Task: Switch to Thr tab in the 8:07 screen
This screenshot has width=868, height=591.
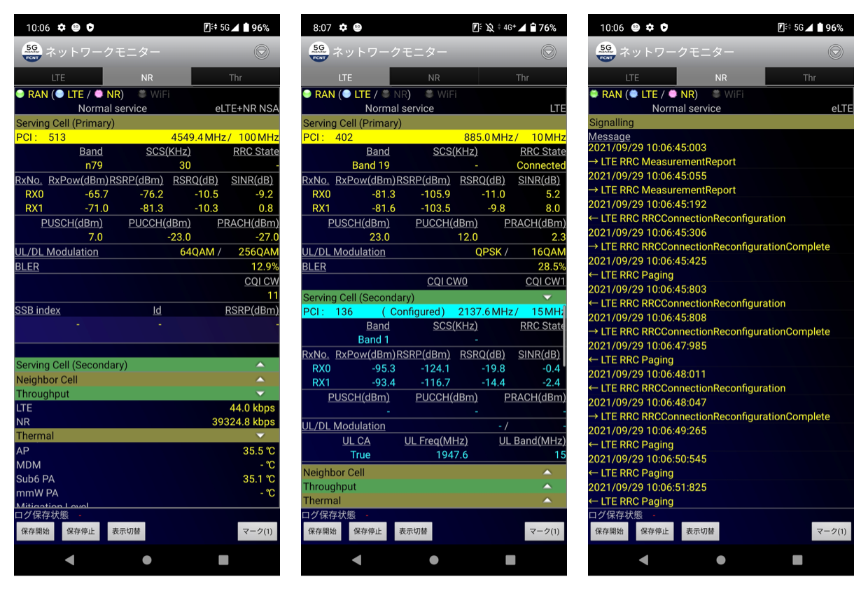Action: [x=522, y=77]
